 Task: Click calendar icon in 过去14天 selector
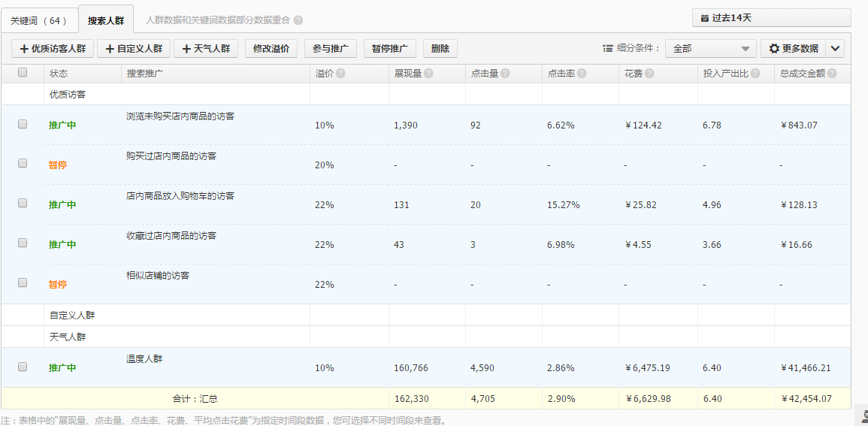click(x=705, y=18)
